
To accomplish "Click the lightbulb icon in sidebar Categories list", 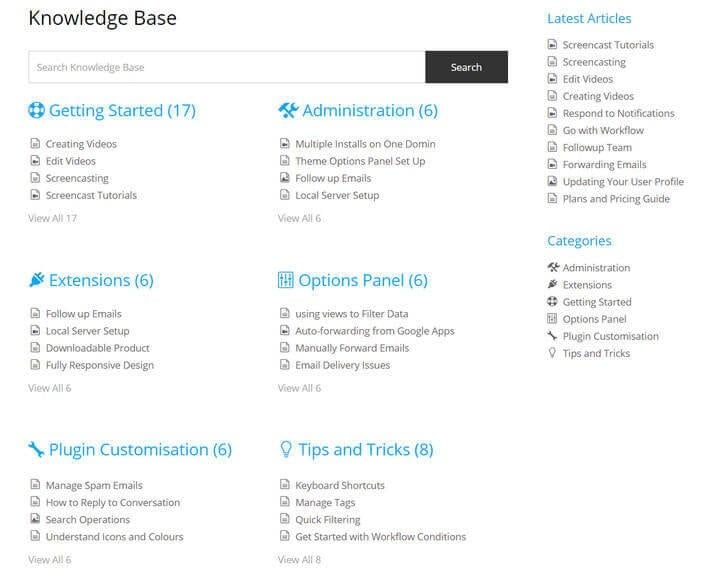I will point(553,353).
